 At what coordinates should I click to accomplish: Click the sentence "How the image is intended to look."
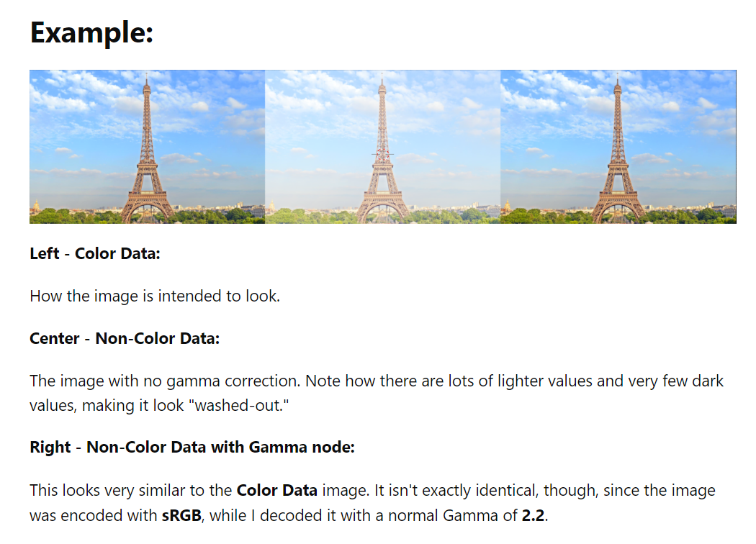[155, 296]
